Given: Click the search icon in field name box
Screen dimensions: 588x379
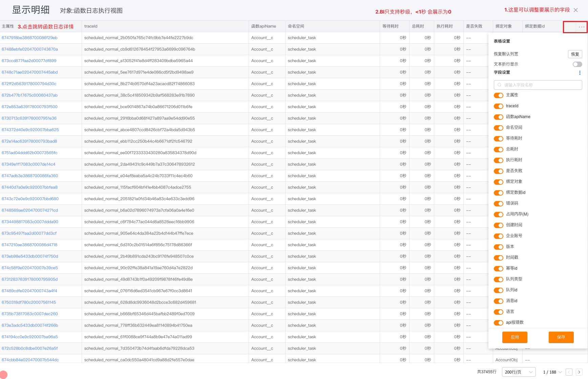Looking at the screenshot, I should [499, 85].
